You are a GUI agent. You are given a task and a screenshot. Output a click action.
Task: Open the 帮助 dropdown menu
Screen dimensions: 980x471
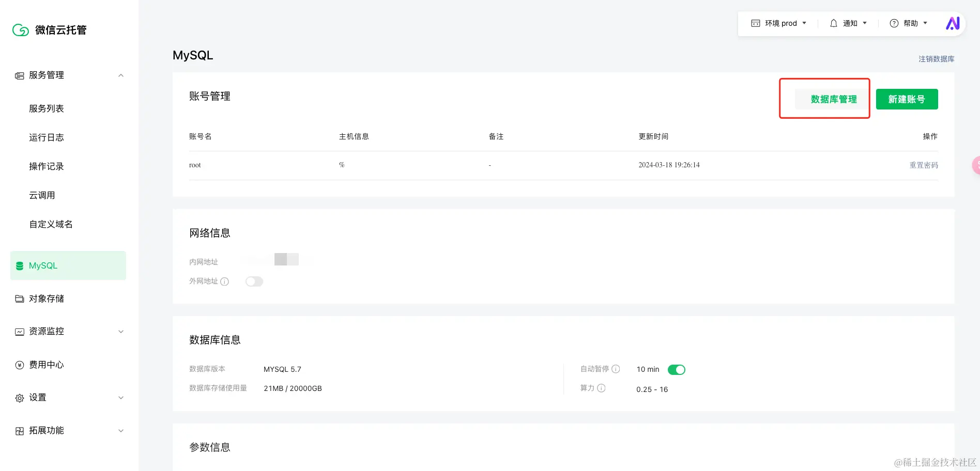point(909,23)
